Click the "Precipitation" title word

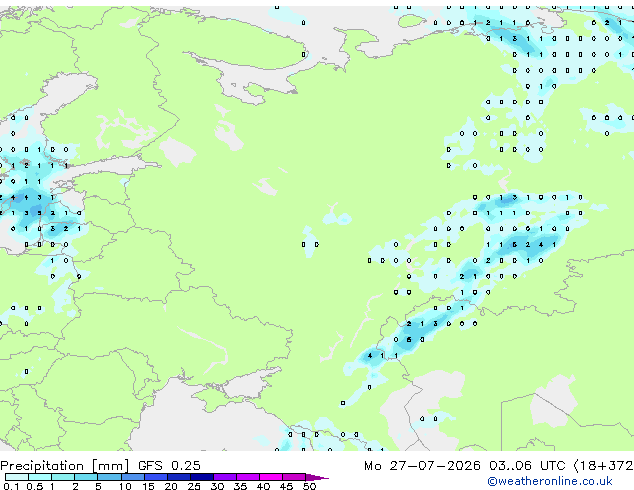pyautogui.click(x=42, y=466)
